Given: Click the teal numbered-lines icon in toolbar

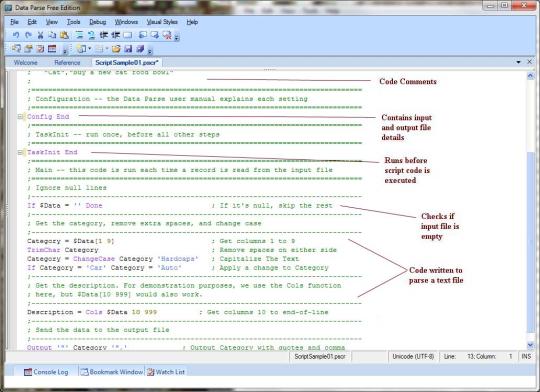Looking at the screenshot, I should coord(91,35).
